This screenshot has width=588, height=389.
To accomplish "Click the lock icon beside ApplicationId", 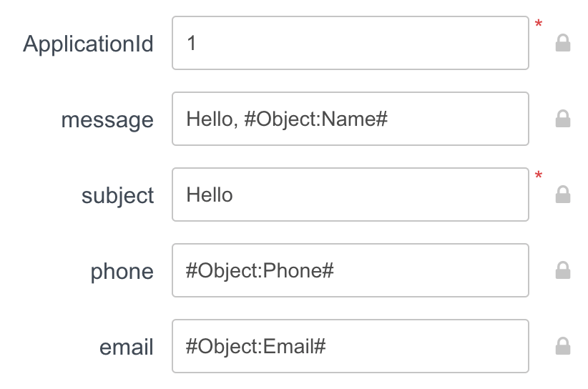I will [563, 44].
